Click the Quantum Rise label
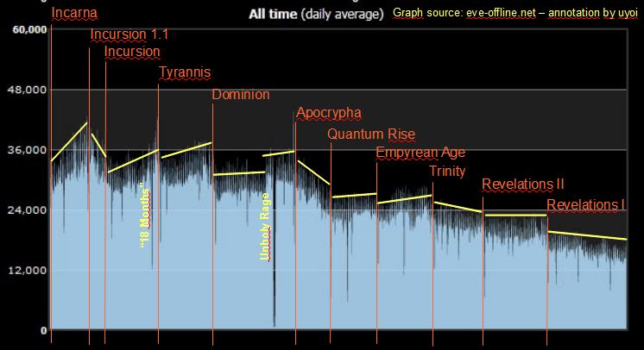This screenshot has height=350, width=644. [371, 134]
